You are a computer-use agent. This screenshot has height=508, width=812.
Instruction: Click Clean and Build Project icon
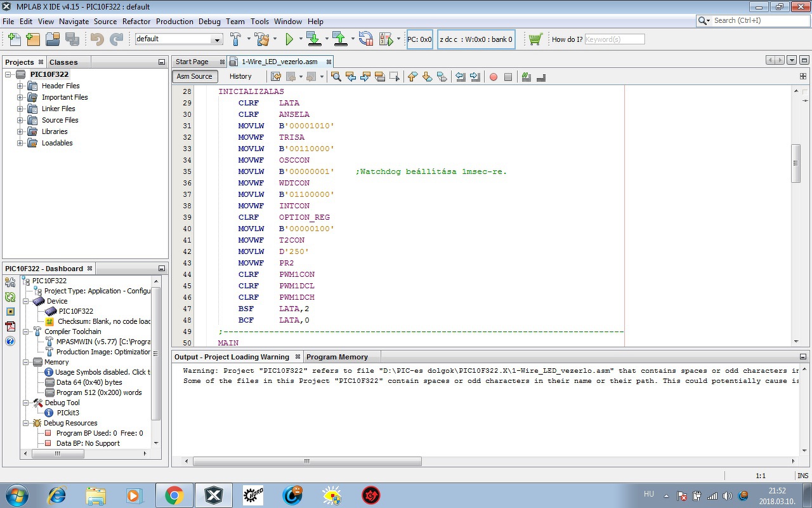coord(261,39)
